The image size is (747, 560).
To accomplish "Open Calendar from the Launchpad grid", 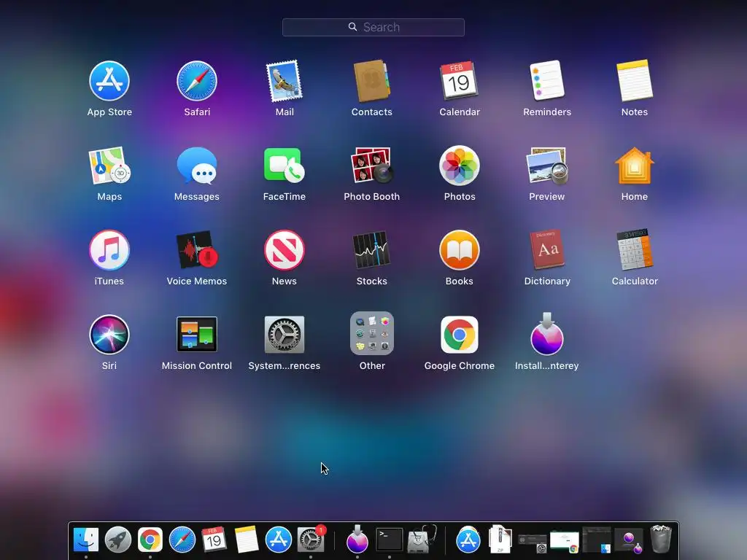I will tap(460, 81).
